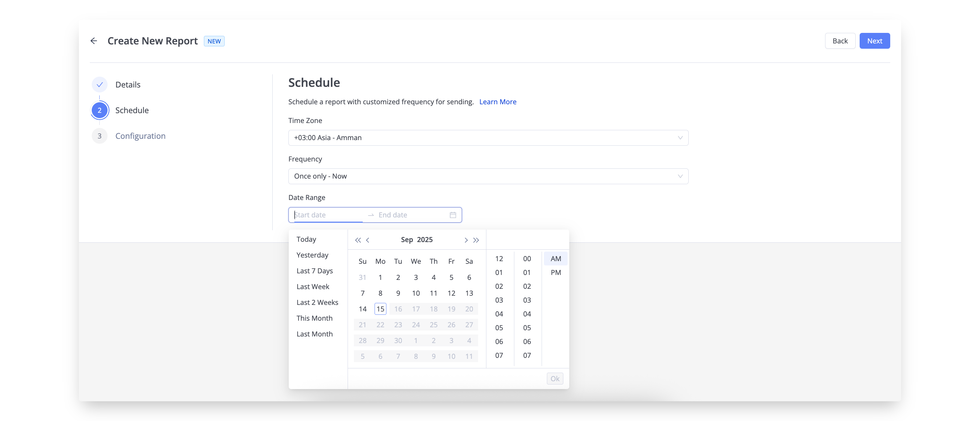Click the End date input field
This screenshot has height=421, width=980.
coord(411,215)
